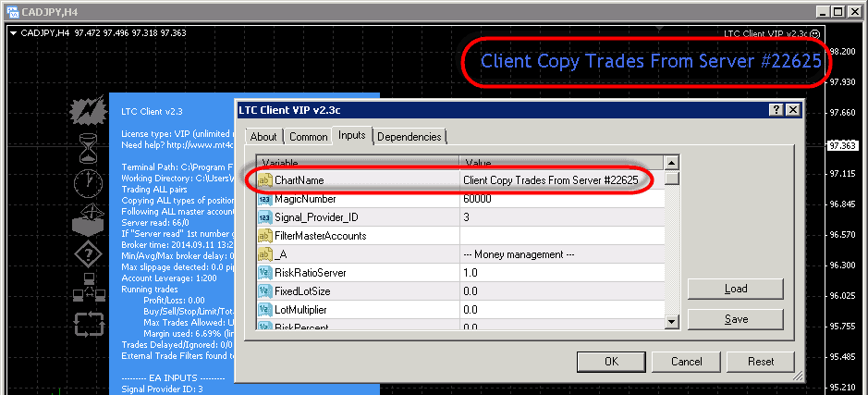868x395 pixels.
Task: Click the FixedLotSize double type icon
Action: (x=265, y=290)
